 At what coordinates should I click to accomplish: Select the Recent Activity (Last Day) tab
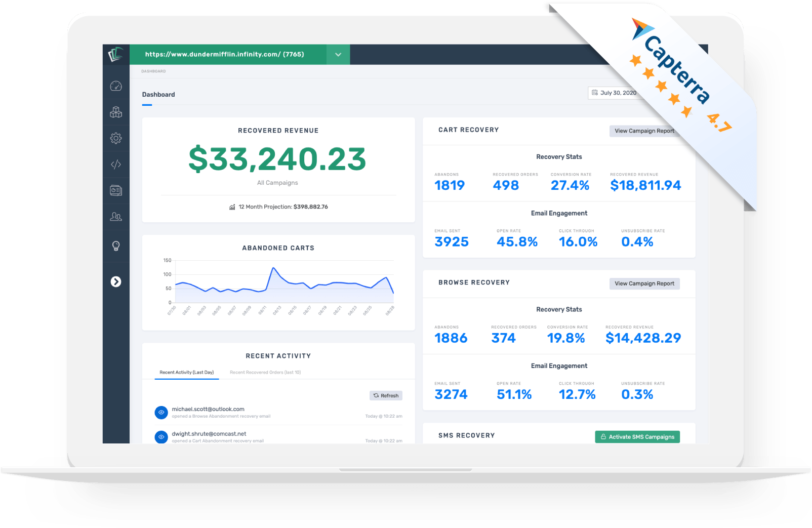click(186, 372)
